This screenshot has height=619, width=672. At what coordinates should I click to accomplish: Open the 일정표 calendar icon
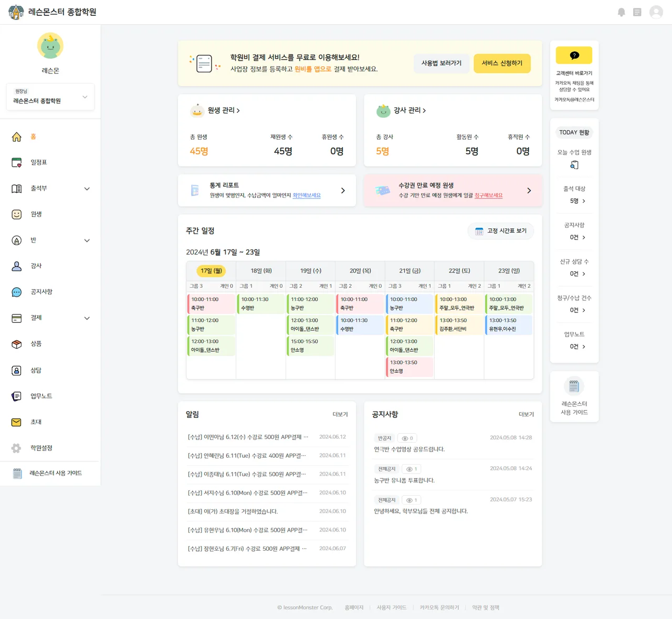click(17, 162)
